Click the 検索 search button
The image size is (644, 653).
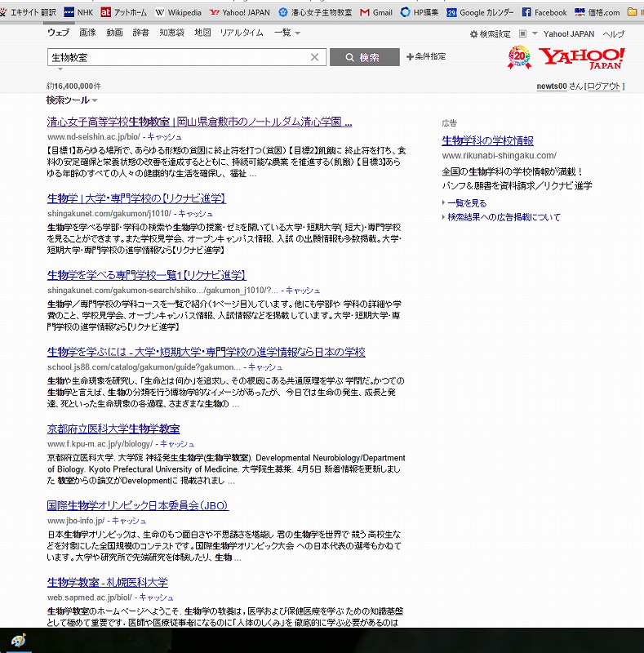click(x=365, y=57)
